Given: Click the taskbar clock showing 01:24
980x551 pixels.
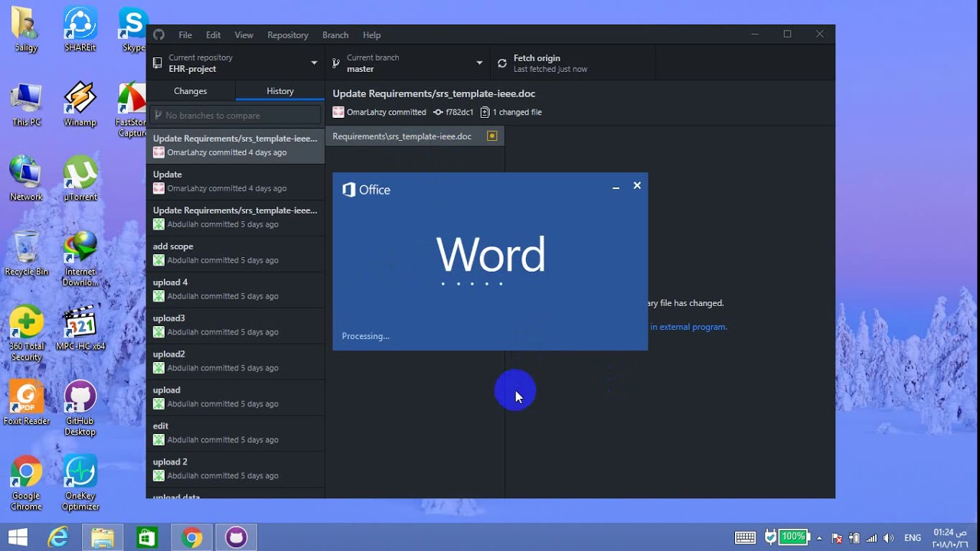Looking at the screenshot, I should 950,537.
